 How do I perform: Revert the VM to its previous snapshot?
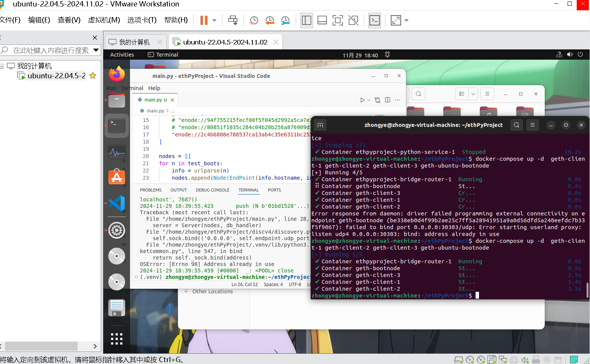[270, 21]
